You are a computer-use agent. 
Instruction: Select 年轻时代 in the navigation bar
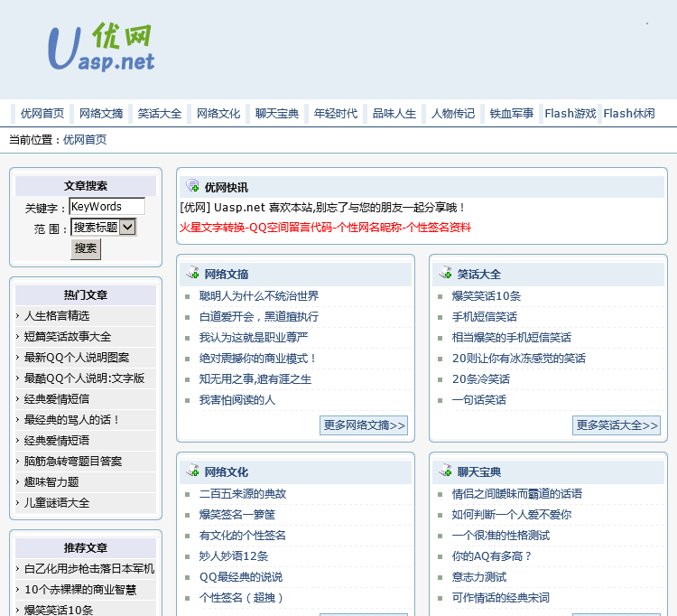tap(336, 114)
